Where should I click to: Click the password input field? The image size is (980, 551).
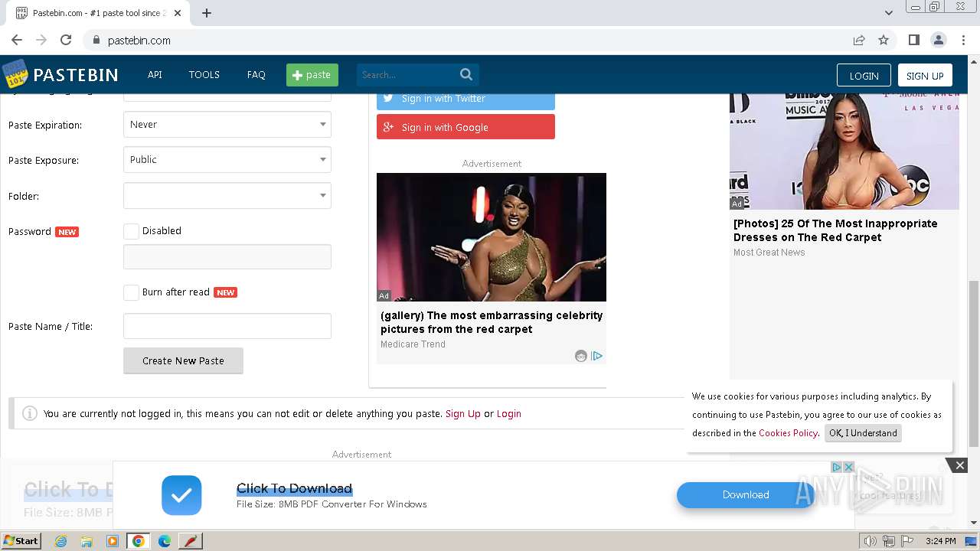[x=227, y=257]
